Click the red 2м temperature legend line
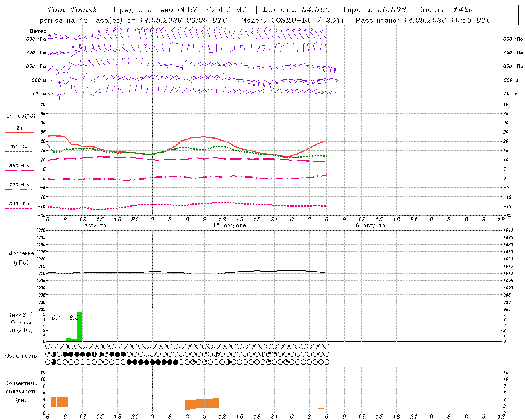The height and width of the screenshot is (420, 525). tap(19, 132)
